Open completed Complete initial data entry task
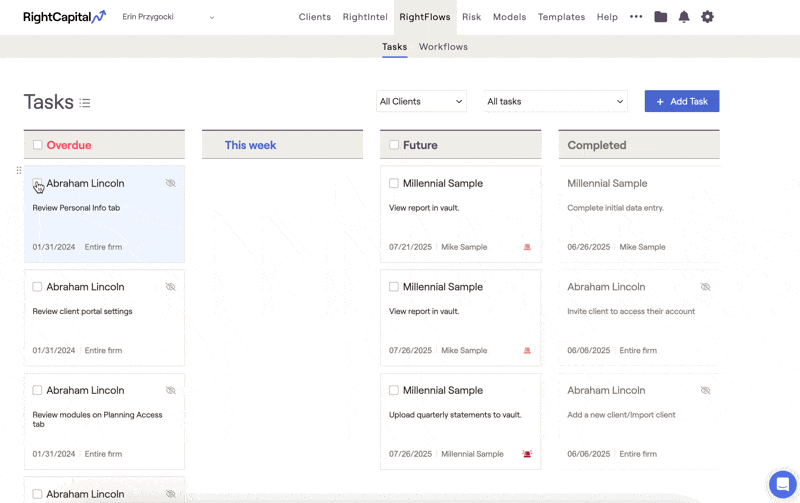800x503 pixels. pos(639,214)
